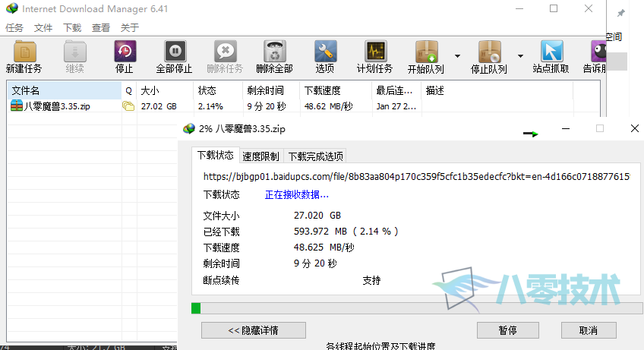Open the 关于 menu
The width and height of the screenshot is (644, 350).
129,27
